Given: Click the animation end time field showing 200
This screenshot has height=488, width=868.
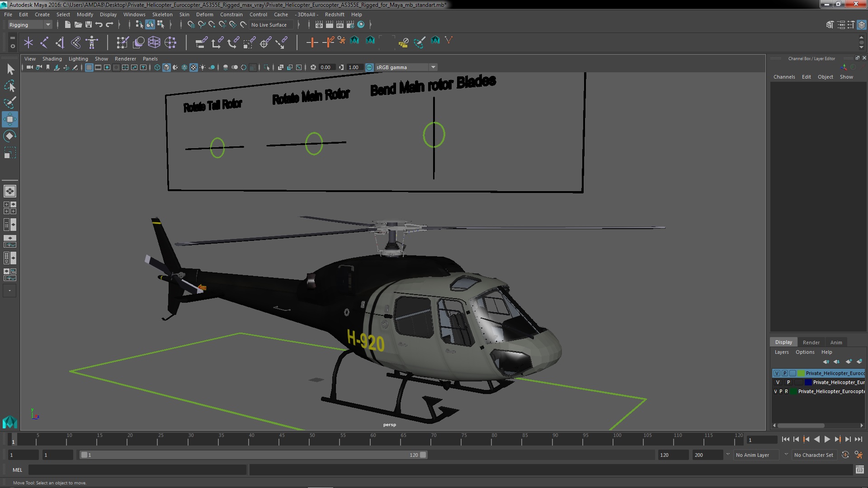Looking at the screenshot, I should [707, 455].
